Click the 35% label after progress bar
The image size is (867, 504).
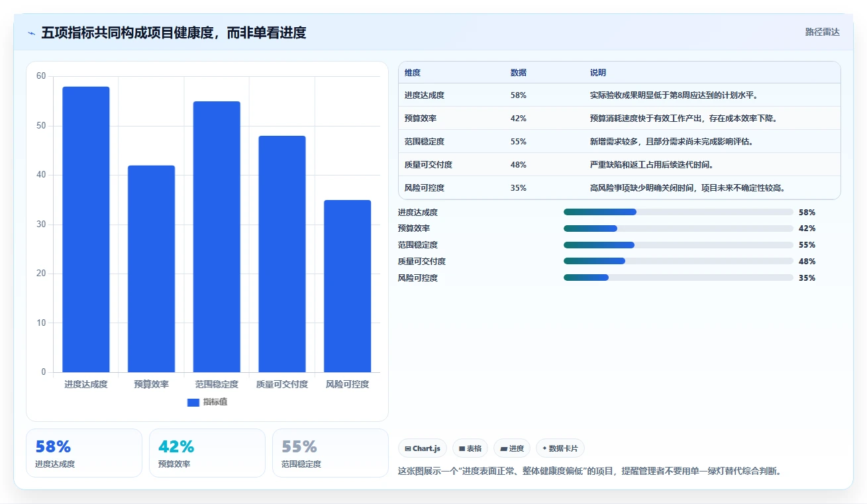coord(807,278)
